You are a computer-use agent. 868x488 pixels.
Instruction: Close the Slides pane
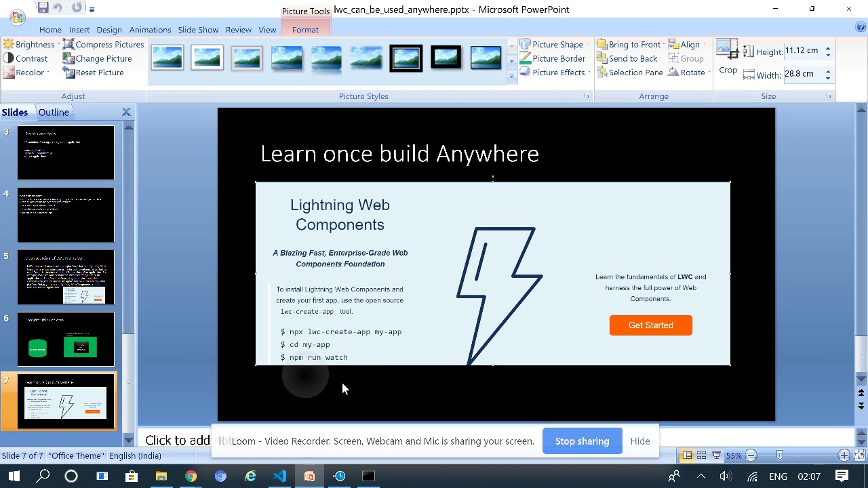[x=126, y=113]
